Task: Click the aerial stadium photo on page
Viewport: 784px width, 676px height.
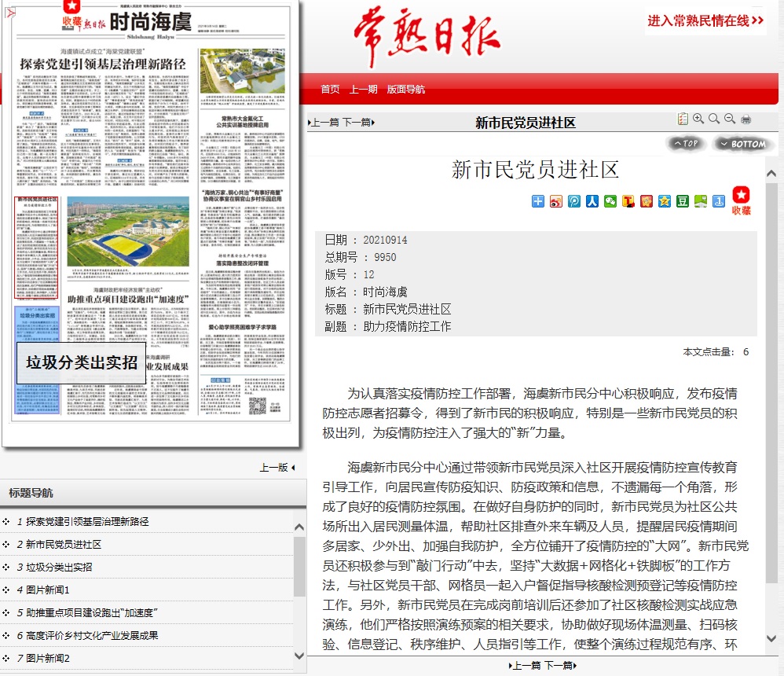Action: [x=128, y=232]
